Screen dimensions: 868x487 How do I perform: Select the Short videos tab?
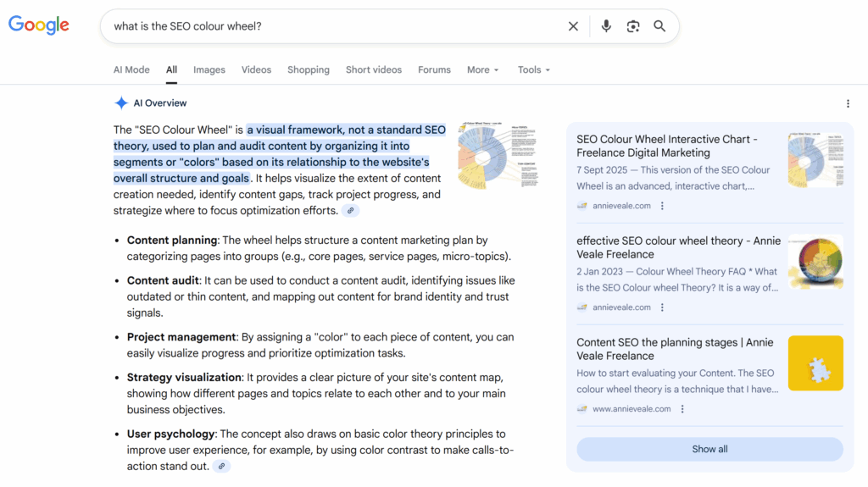click(374, 69)
